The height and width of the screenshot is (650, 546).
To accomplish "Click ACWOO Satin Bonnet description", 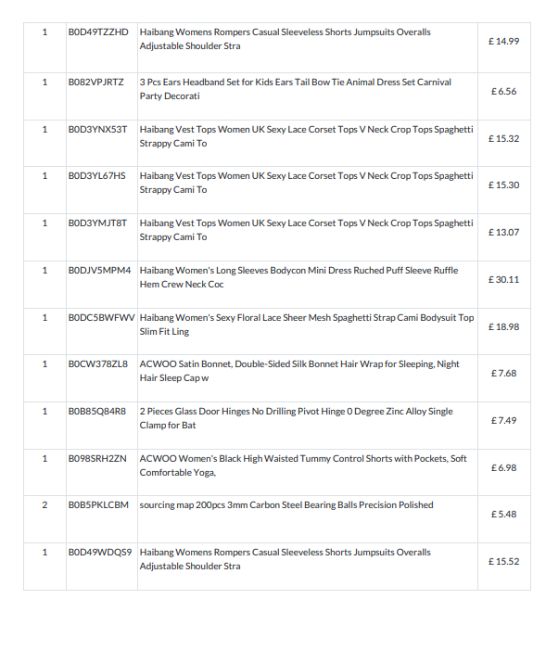I will (x=299, y=371).
